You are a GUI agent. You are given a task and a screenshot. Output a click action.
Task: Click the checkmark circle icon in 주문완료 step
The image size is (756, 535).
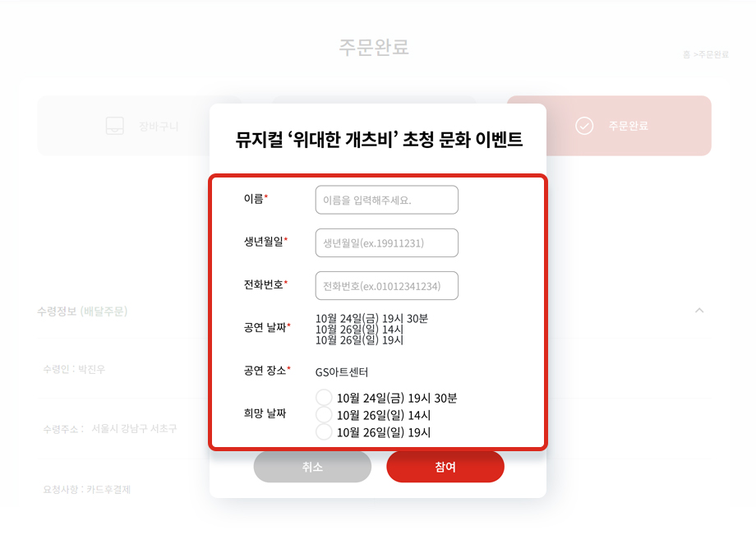pos(584,126)
